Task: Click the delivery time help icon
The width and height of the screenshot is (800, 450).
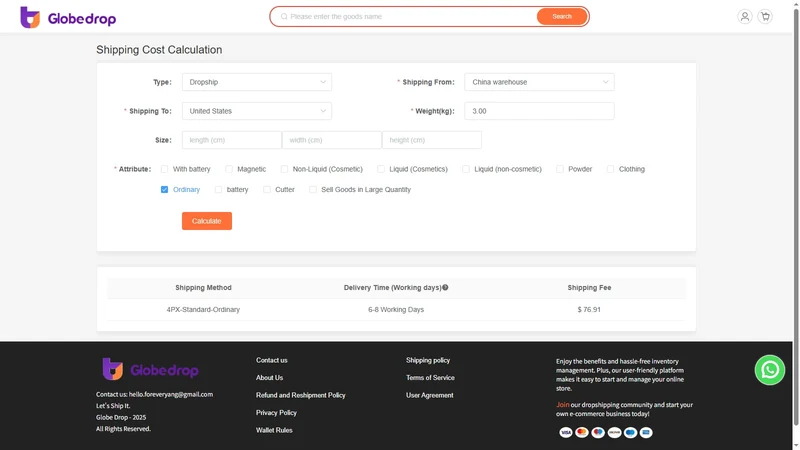Action: [445, 287]
